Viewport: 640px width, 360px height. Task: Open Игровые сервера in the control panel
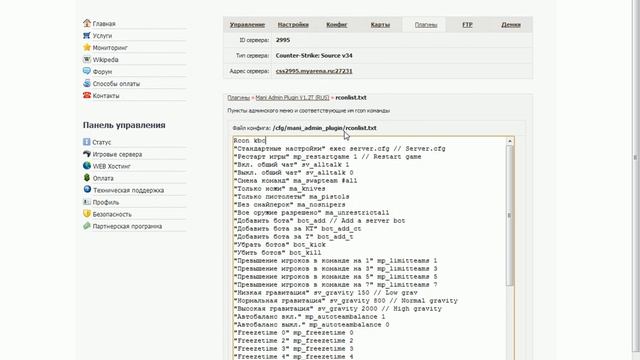click(117, 154)
